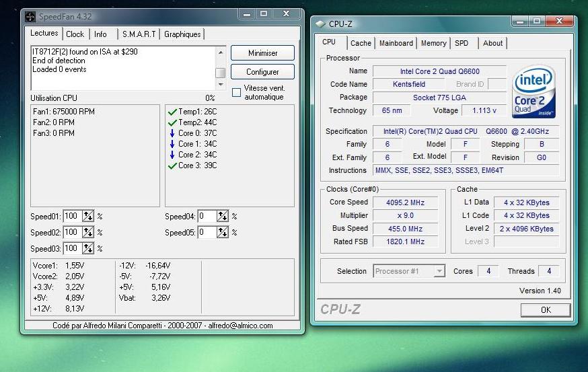Click the '1.113 v' voltage value
588x372 pixels.
coord(484,110)
